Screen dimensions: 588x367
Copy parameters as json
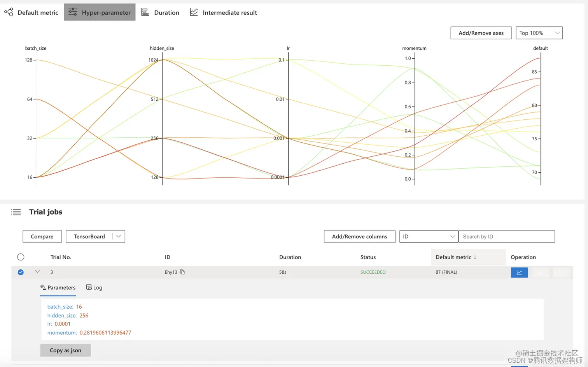click(x=65, y=350)
